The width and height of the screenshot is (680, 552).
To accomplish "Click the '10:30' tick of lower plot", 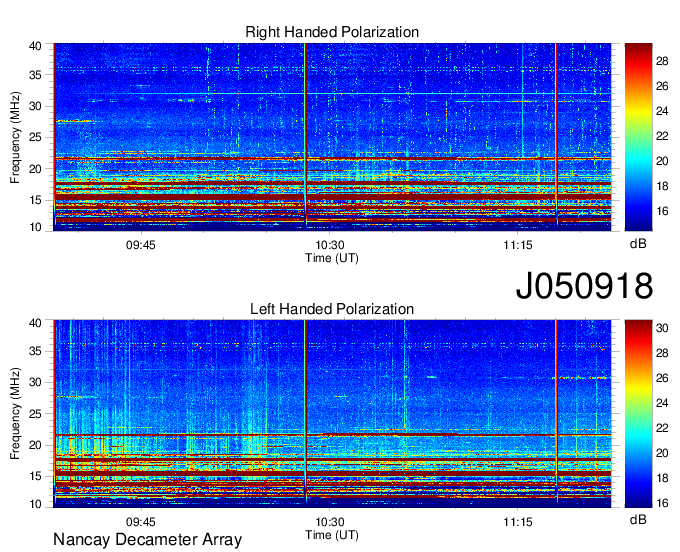I will [330, 522].
